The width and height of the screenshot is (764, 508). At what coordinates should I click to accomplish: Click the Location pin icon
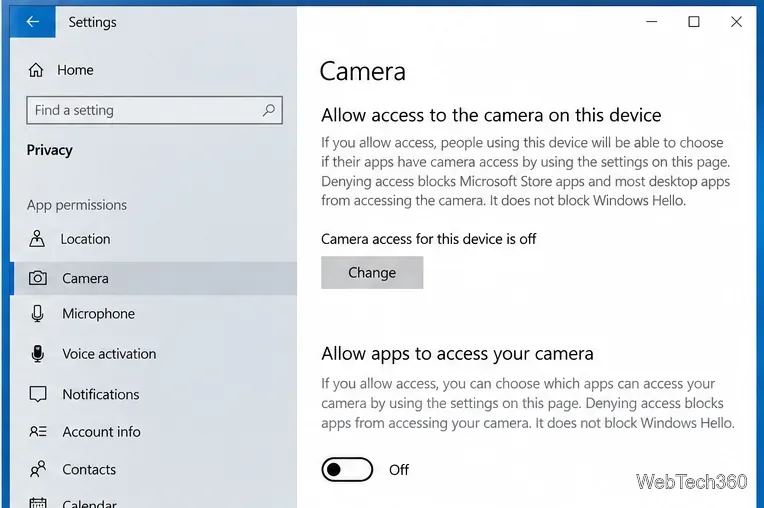(x=37, y=239)
